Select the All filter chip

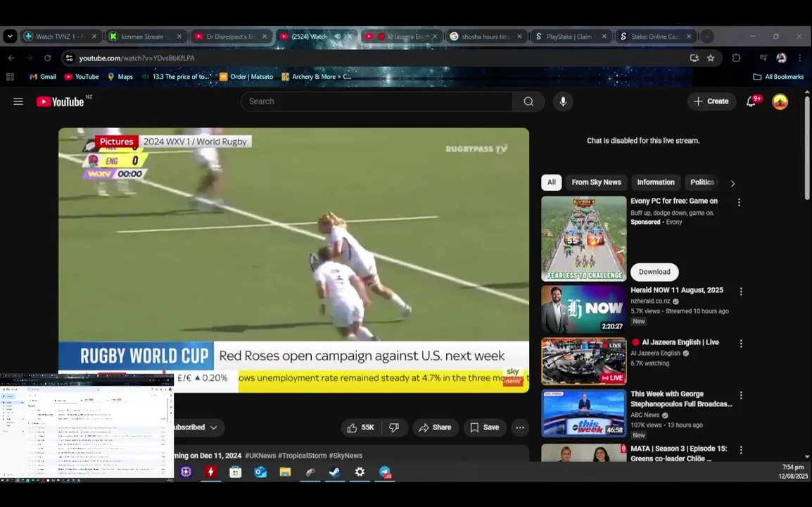552,182
